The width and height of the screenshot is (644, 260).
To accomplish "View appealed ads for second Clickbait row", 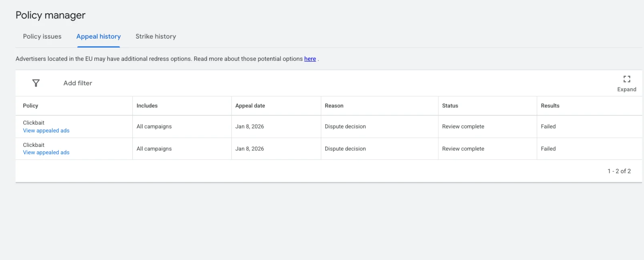I will click(46, 153).
